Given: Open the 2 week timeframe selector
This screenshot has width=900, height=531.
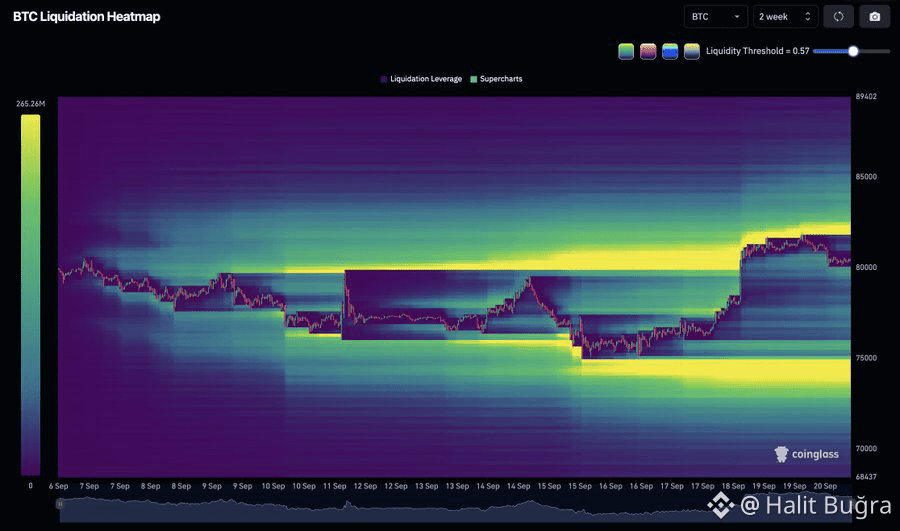Looking at the screenshot, I should coord(785,17).
